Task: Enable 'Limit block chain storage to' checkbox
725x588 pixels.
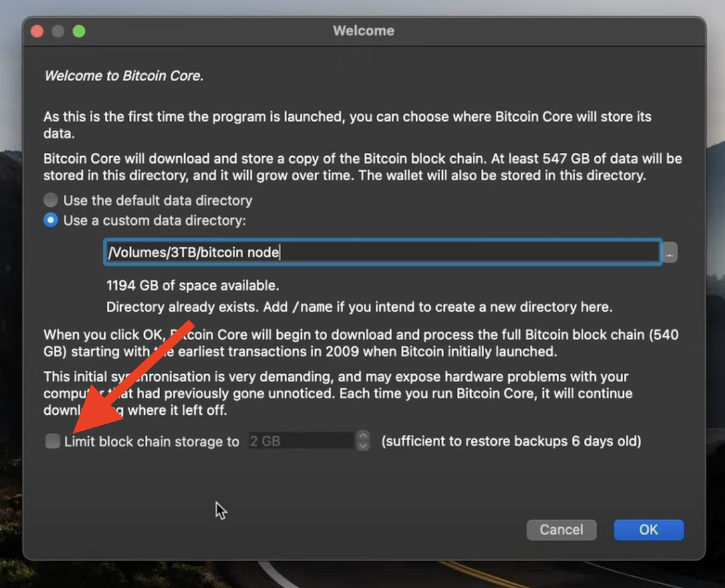Action: (53, 441)
